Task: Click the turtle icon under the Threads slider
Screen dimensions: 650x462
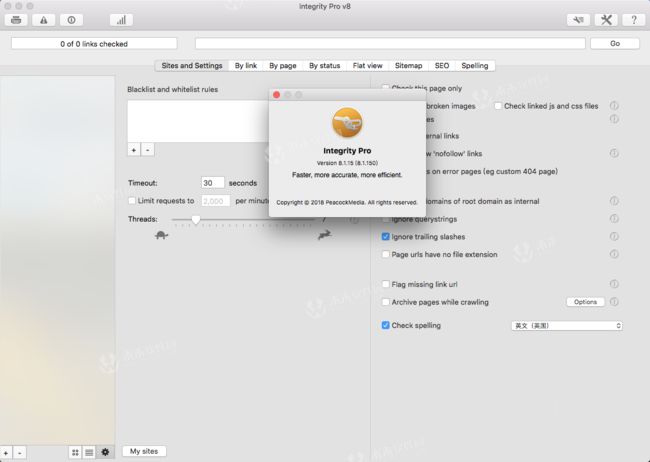Action: click(161, 235)
